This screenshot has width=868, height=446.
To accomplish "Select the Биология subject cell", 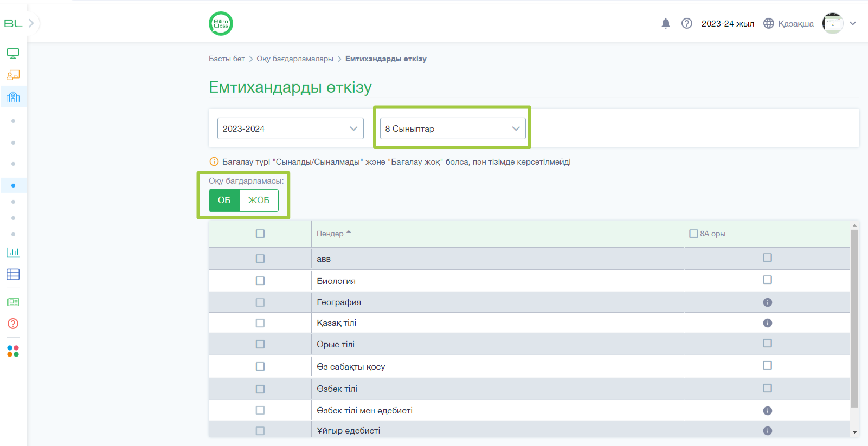I will point(498,281).
